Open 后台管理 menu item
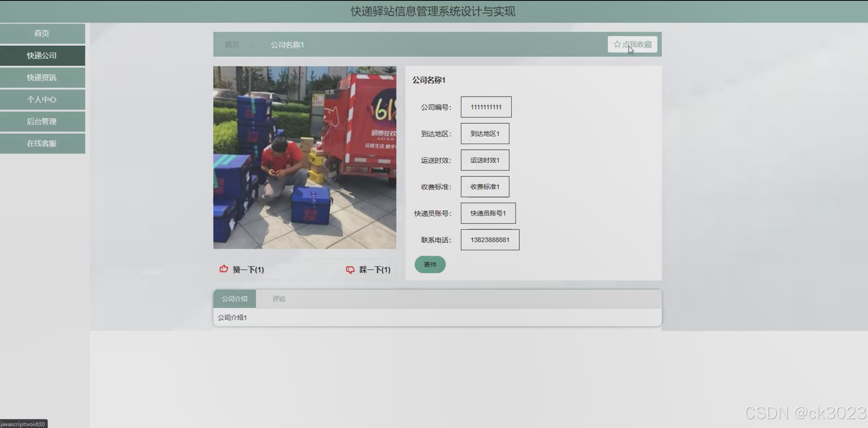868x428 pixels. coord(42,122)
